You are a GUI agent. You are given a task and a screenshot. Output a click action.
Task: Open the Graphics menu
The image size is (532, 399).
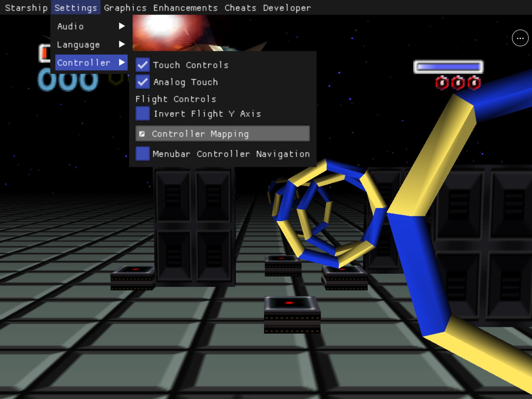[x=125, y=8]
